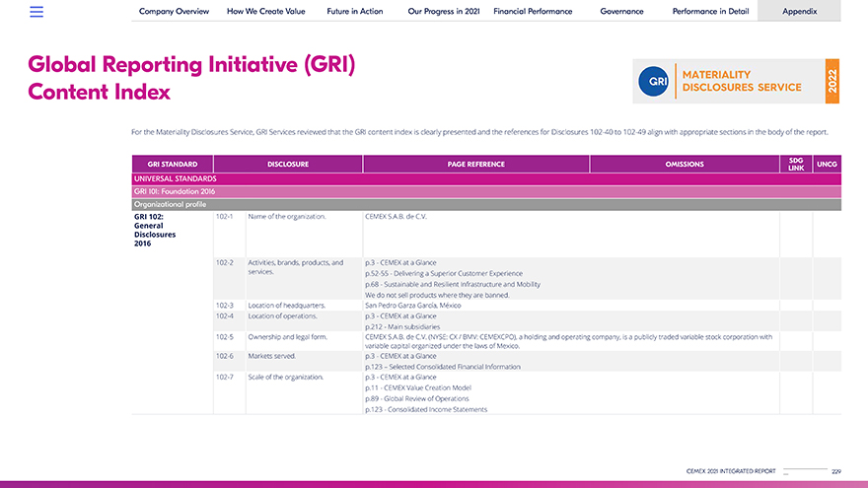Click the blue GRI circle logo
Screen dimensions: 868x488
pyautogui.click(x=653, y=81)
